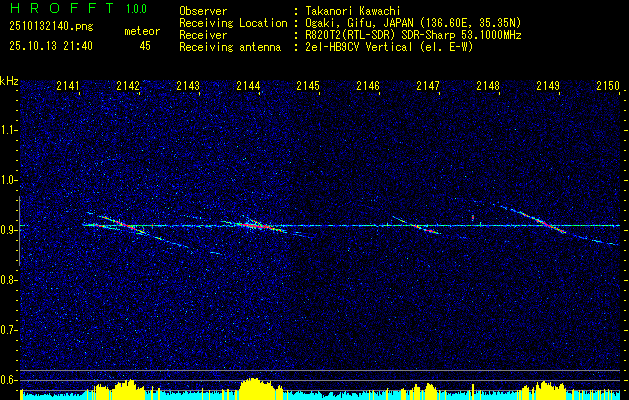Click the meteor label
The image size is (629, 400).
[x=142, y=31]
